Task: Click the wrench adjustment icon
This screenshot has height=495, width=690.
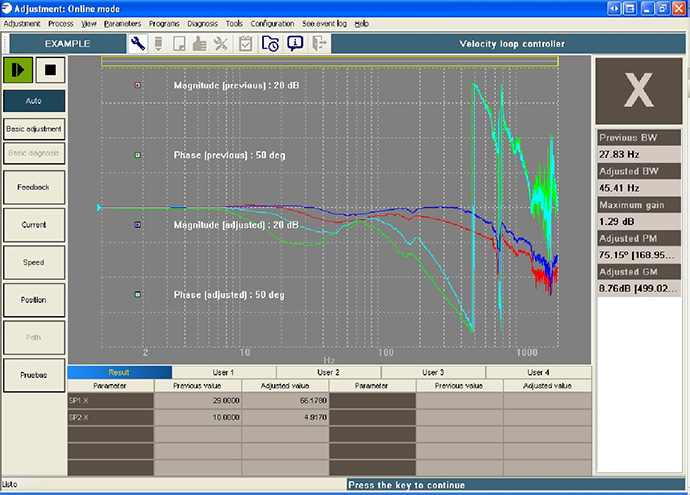Action: [138, 44]
